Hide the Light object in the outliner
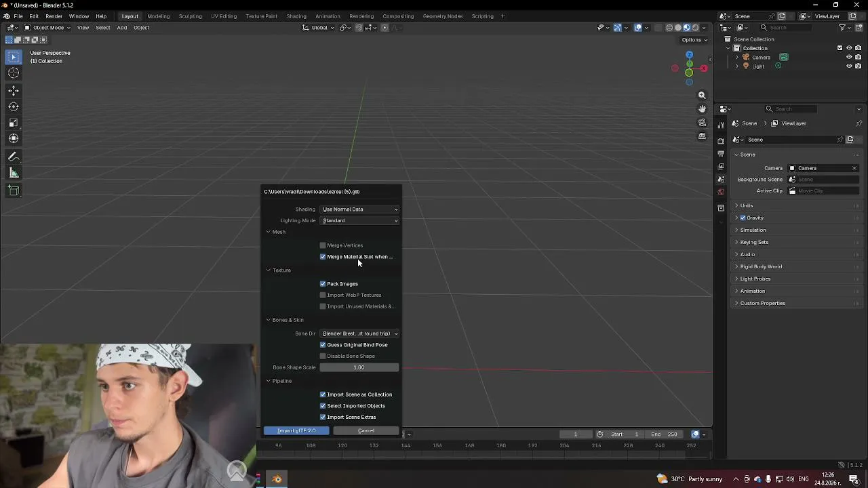The image size is (868, 488). tap(849, 66)
